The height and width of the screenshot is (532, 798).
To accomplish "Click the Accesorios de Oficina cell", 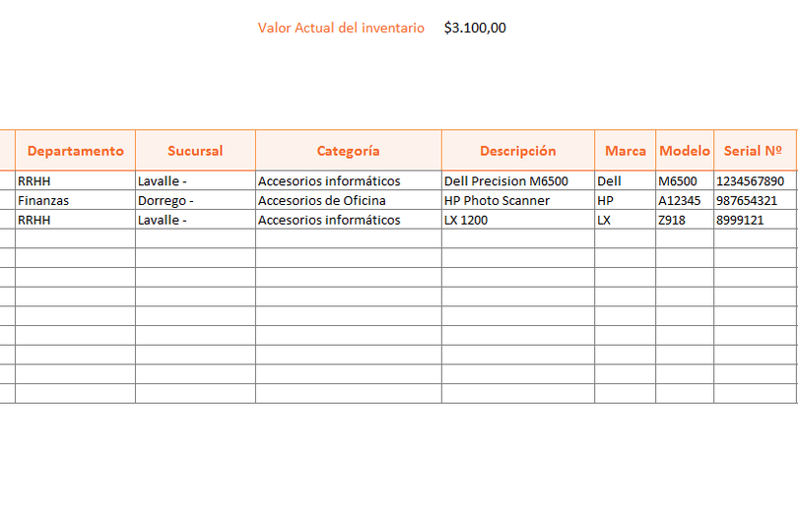I will click(349, 200).
